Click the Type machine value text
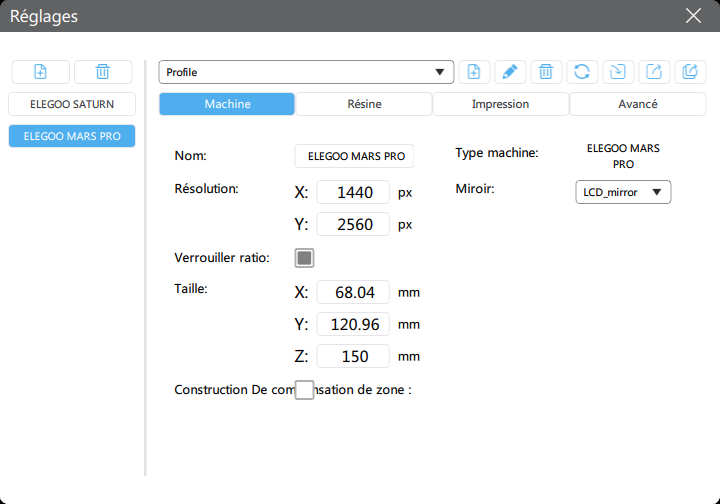720x504 pixels. click(623, 156)
